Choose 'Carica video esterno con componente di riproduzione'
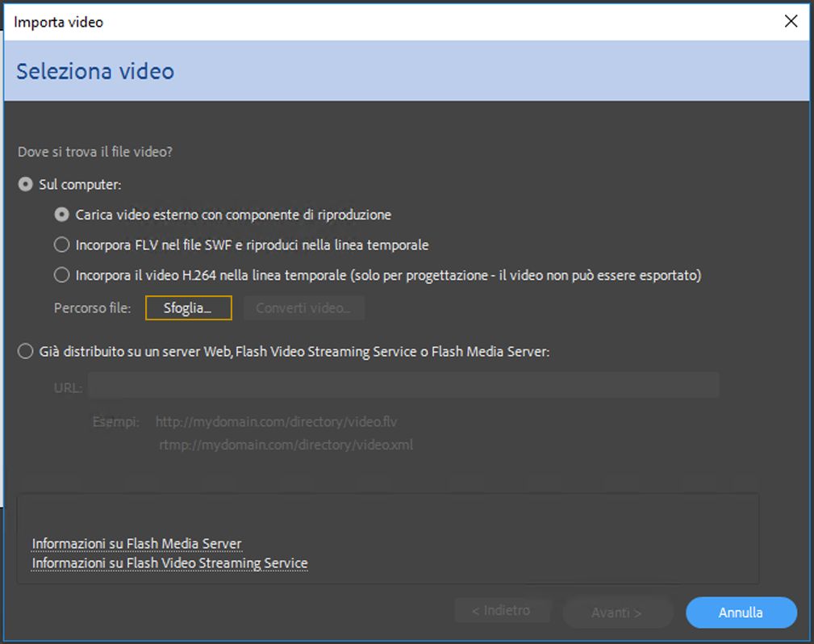The image size is (814, 644). tap(62, 215)
